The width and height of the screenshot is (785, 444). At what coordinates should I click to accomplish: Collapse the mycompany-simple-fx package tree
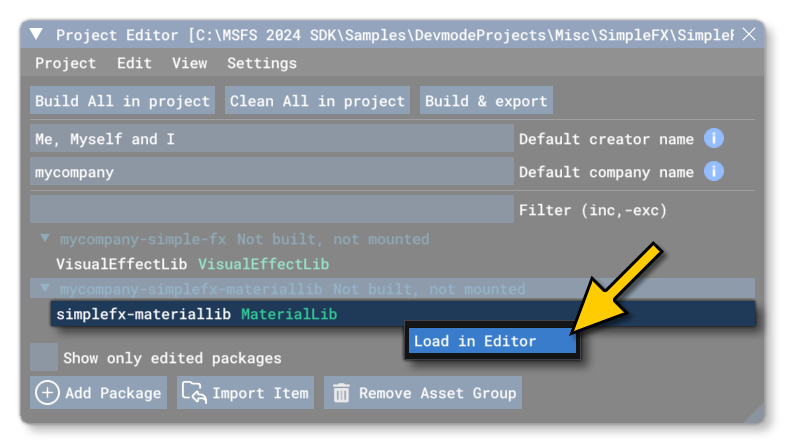(45, 239)
